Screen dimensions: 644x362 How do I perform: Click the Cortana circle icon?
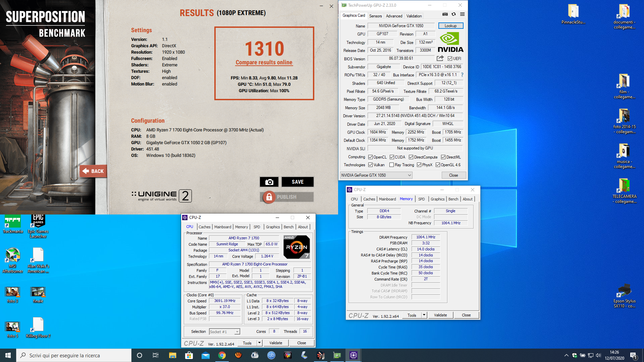tap(140, 355)
